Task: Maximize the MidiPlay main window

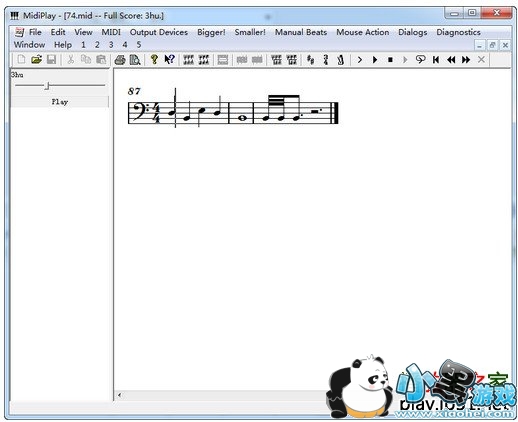Action: (x=472, y=13)
